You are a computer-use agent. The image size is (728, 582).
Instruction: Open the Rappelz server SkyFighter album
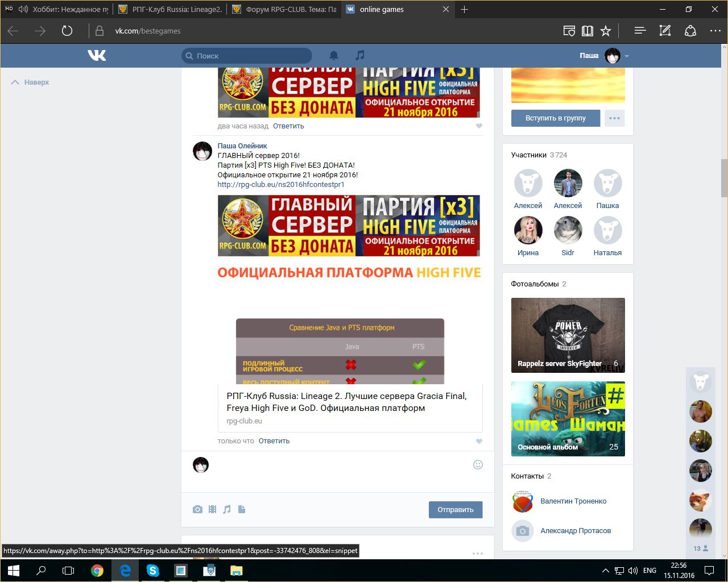tap(568, 335)
